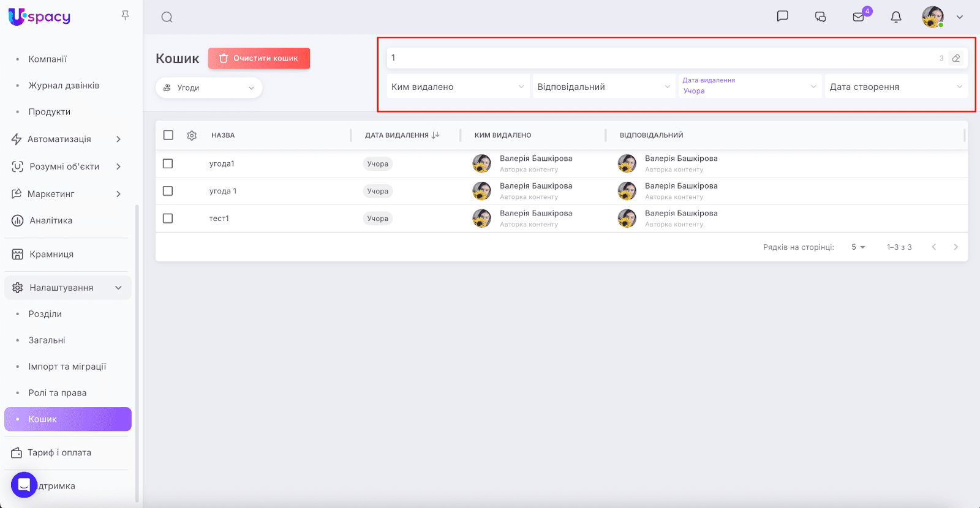Screen dimensions: 980x508
Task: Go to Аналітика in sidebar
Action: click(51, 220)
